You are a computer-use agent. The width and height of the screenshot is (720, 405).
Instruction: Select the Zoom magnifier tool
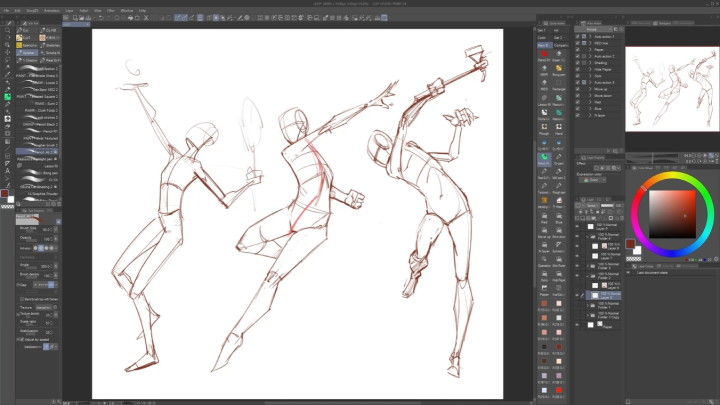click(x=8, y=28)
